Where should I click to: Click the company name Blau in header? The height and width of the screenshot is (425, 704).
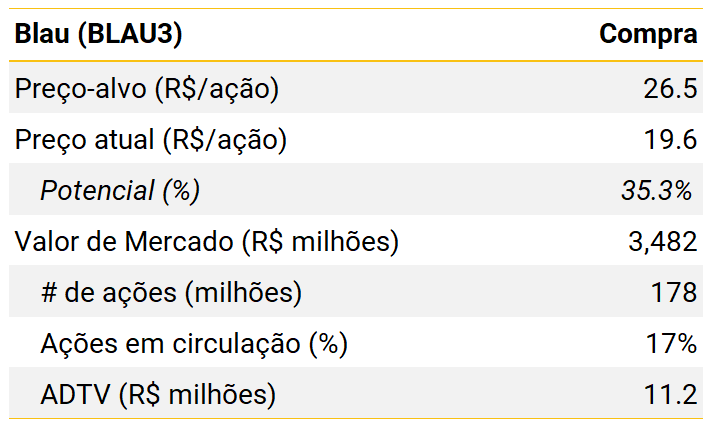tap(40, 35)
